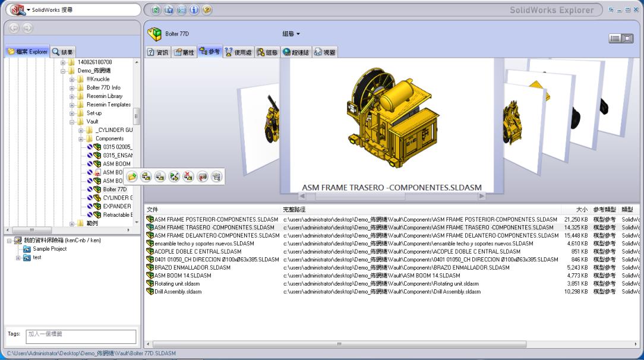644x360 pixels.
Task: Click the Tags input field
Action: [x=81, y=335]
